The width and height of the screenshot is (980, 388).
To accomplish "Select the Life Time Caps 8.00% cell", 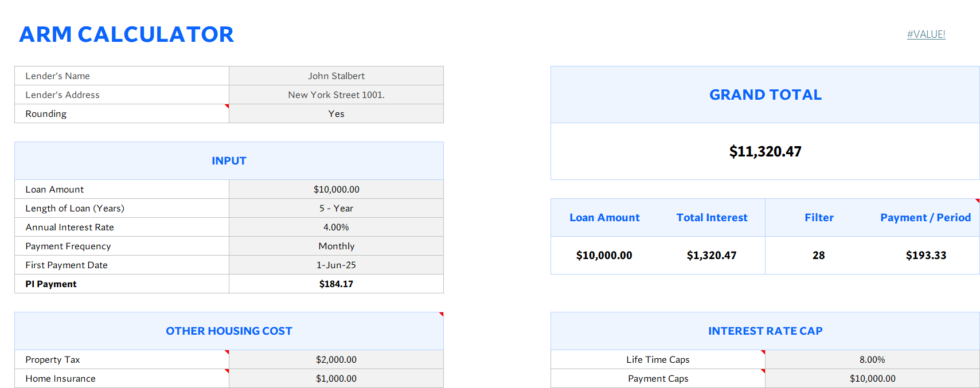I will [x=872, y=359].
